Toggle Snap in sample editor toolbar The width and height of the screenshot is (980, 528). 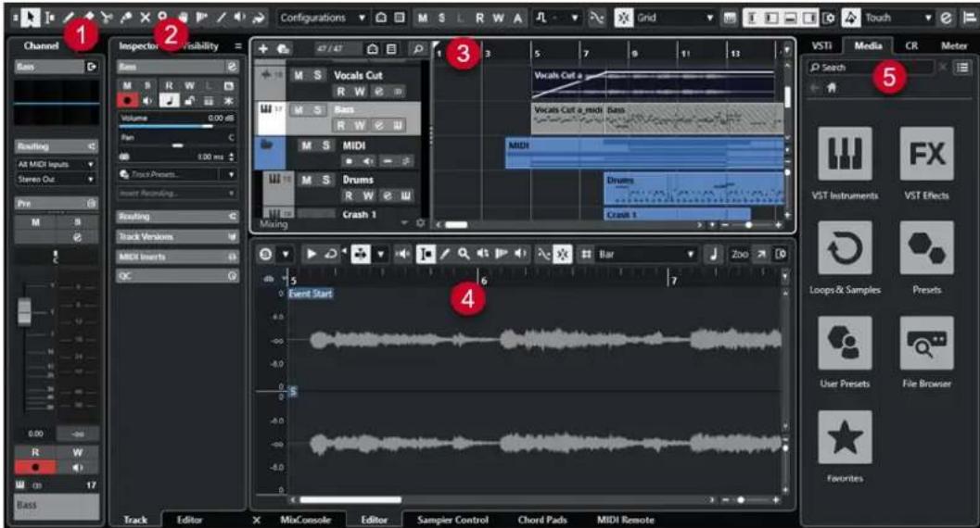(x=563, y=254)
